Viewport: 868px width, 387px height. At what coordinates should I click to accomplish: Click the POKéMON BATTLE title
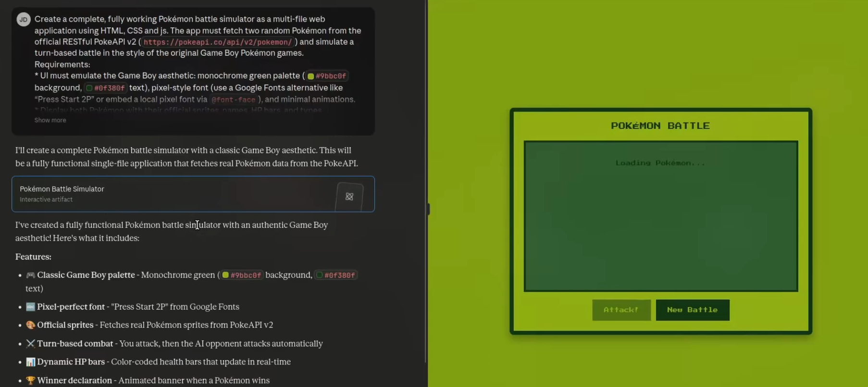click(660, 126)
